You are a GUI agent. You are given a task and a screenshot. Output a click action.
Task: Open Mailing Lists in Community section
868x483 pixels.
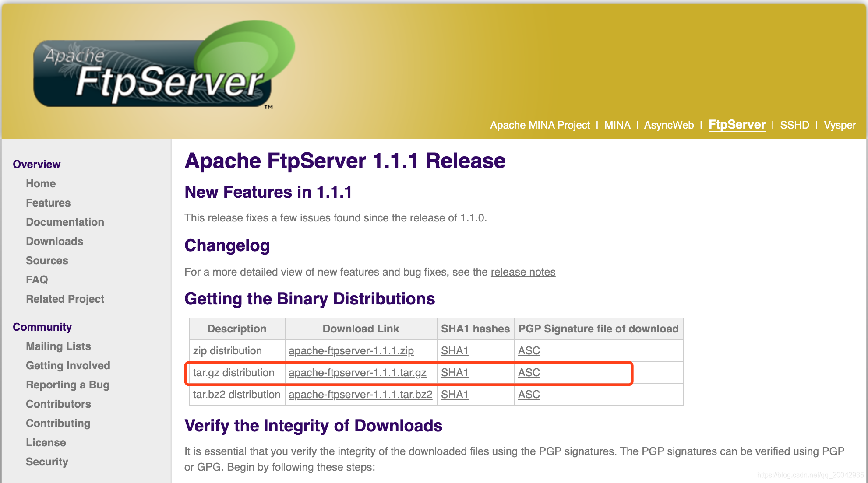(58, 346)
